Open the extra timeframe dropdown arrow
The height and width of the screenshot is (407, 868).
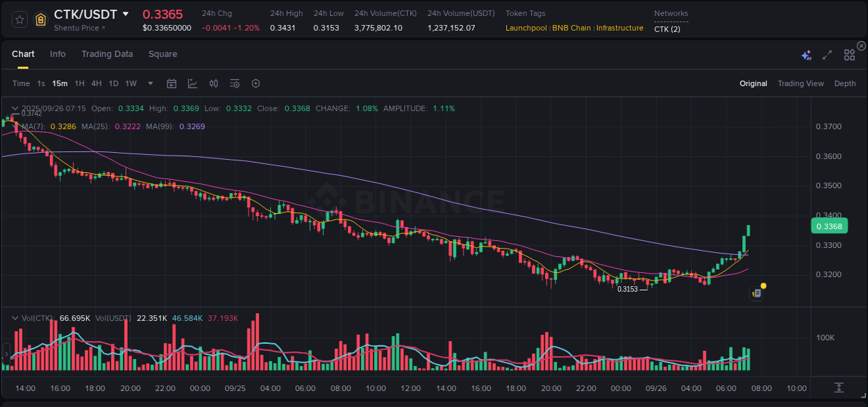149,83
